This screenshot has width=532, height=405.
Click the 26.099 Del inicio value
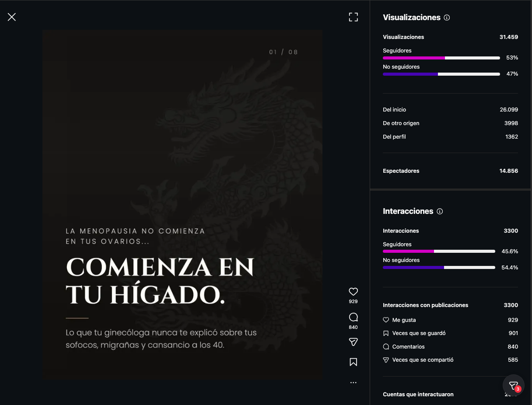pos(509,110)
